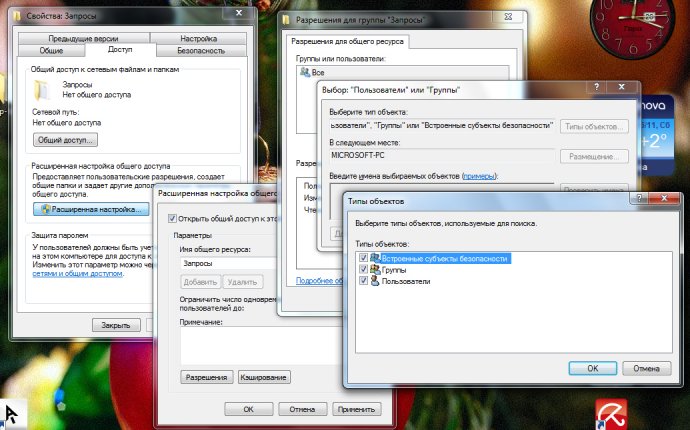Click the red analog clock gadget

click(632, 27)
